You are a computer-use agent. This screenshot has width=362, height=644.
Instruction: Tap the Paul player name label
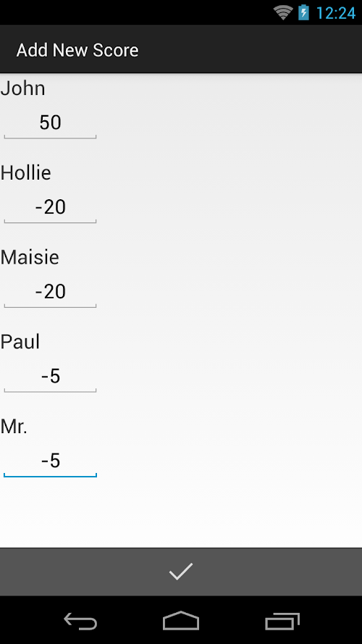(20, 342)
